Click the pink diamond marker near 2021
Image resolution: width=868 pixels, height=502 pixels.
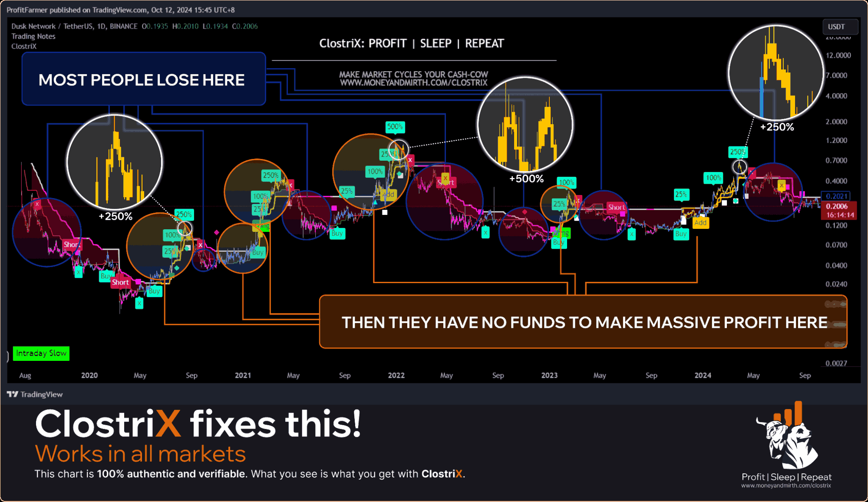click(x=217, y=233)
